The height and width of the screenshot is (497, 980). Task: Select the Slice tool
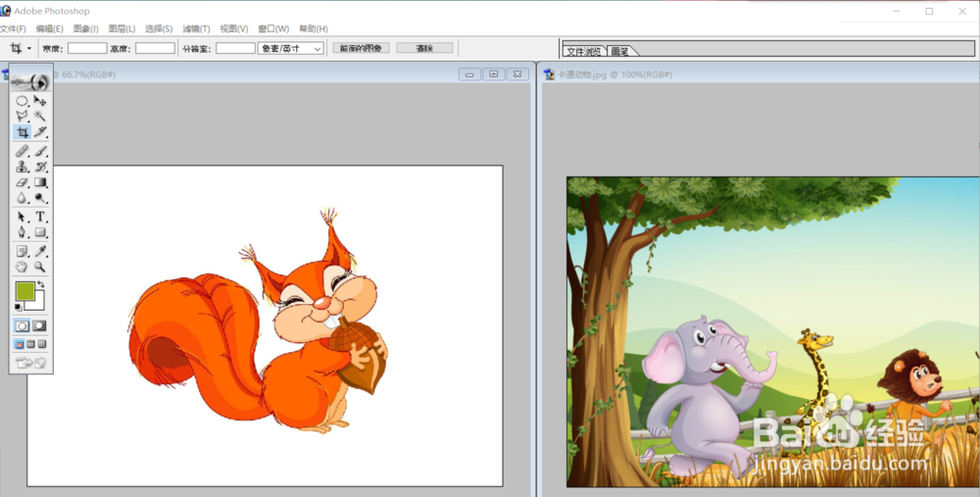click(x=40, y=132)
